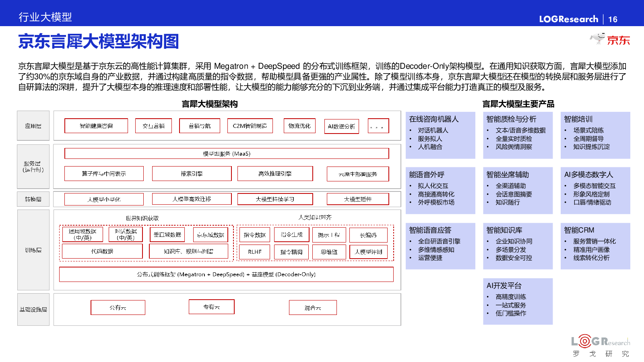This screenshot has height=362, width=644.
Task: Click the 大模型小型化 box
Action: (x=104, y=199)
